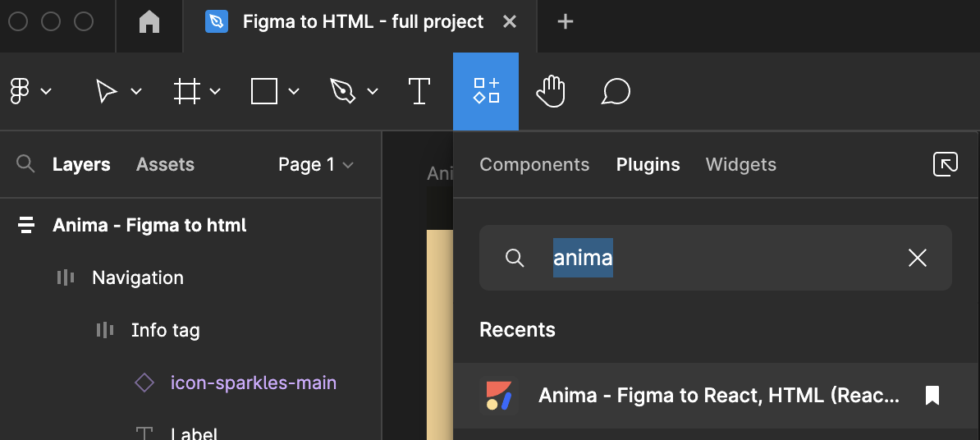Click the Home icon tab
This screenshot has height=440, width=980.
(x=149, y=22)
